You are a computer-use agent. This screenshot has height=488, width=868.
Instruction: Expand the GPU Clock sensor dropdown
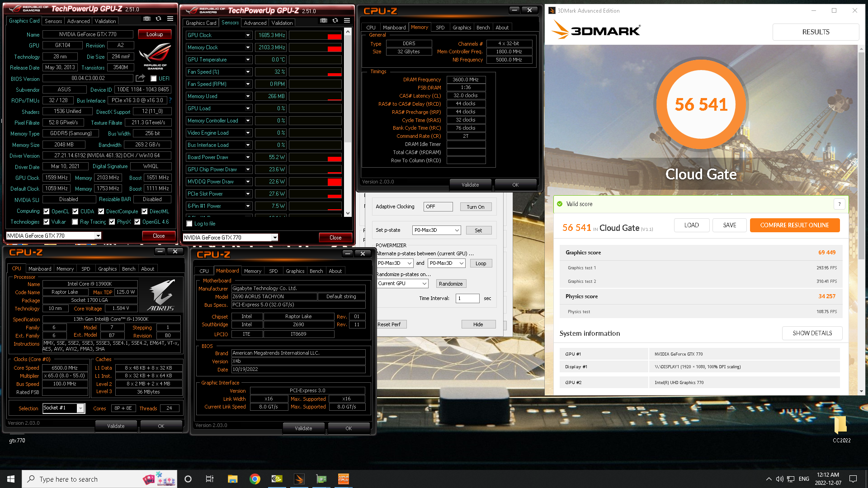[x=248, y=35]
